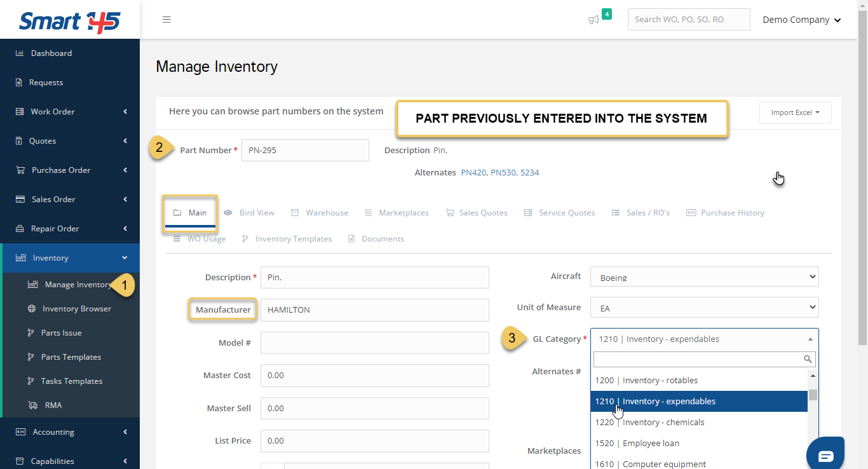Expand the Quotes sidebar menu
Image resolution: width=868 pixels, height=469 pixels.
pyautogui.click(x=125, y=141)
